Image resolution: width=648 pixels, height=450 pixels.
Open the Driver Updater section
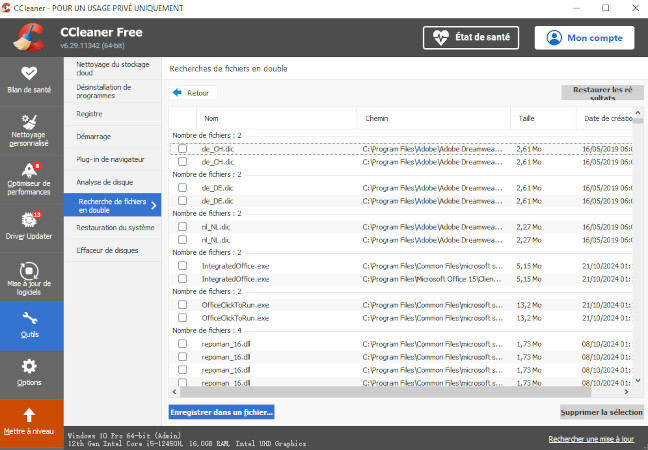click(29, 227)
